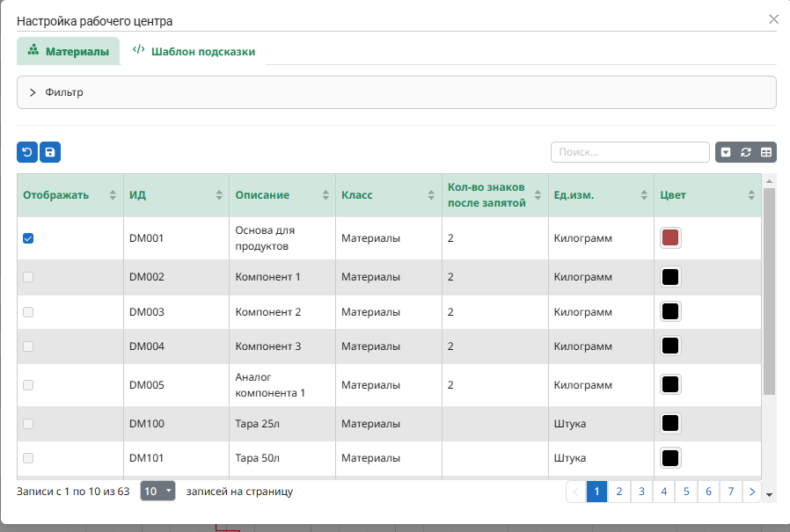Open the records per page dropdown
The width and height of the screenshot is (790, 532).
[x=157, y=492]
